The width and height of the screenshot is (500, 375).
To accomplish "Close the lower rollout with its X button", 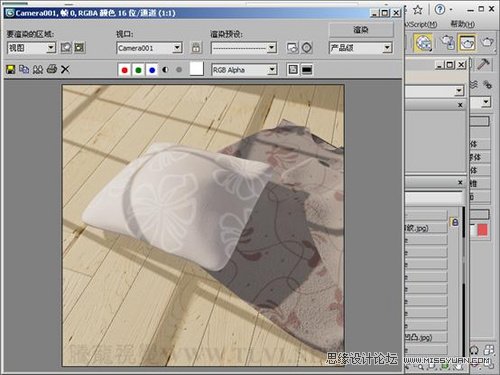I will [x=460, y=182].
